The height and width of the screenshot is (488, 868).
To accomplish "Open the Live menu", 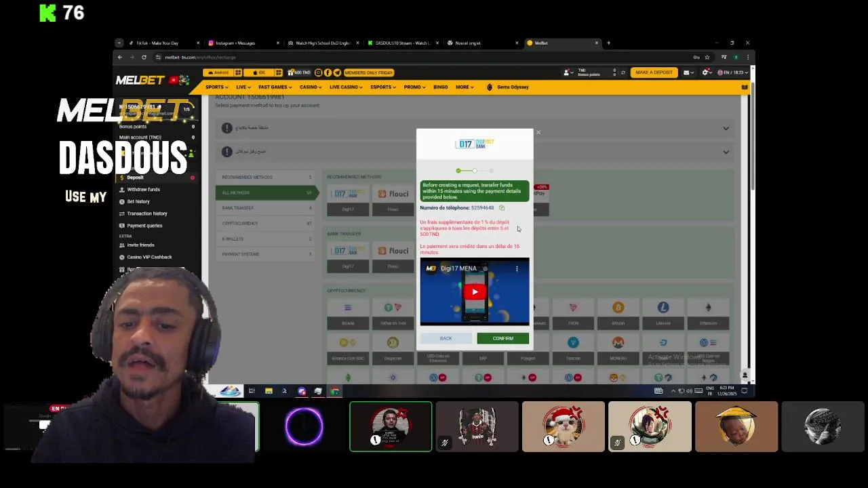I will click(x=243, y=87).
